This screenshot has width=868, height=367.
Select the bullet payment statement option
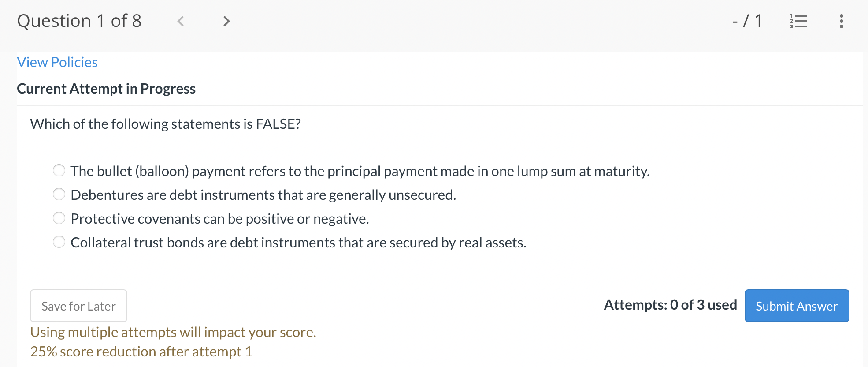click(59, 170)
